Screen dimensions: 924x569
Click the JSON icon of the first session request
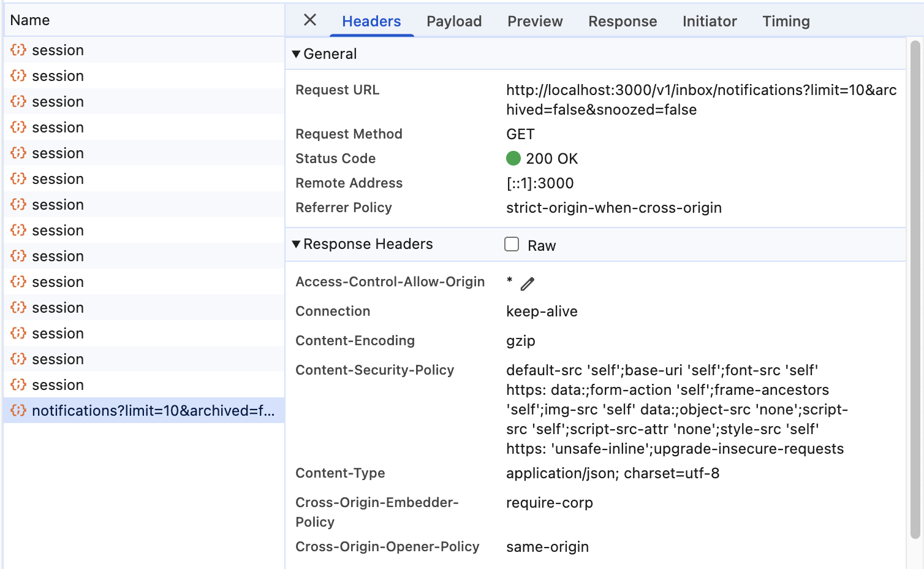(x=18, y=50)
